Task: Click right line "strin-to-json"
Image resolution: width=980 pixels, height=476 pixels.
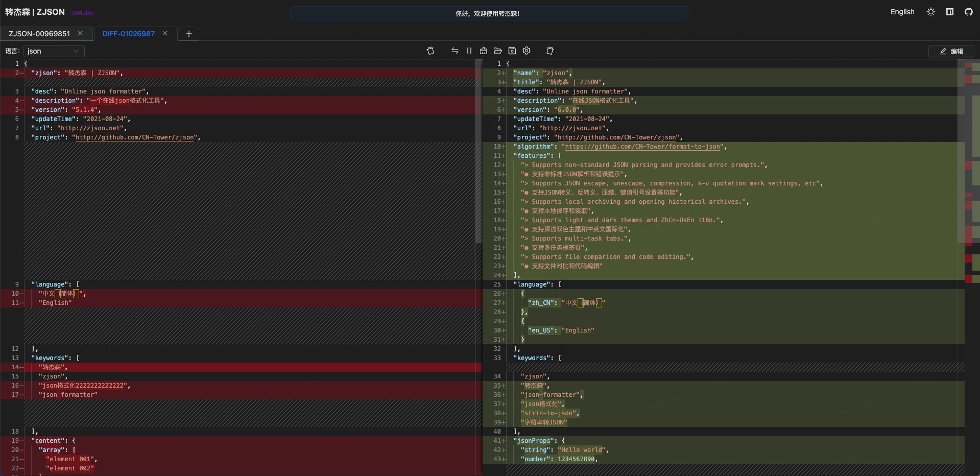Action: pos(550,413)
